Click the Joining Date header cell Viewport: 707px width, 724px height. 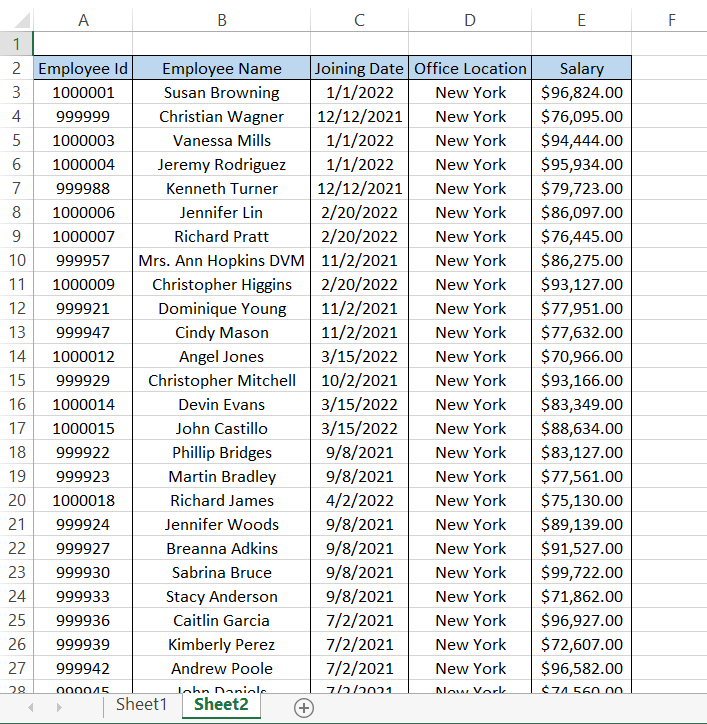click(359, 69)
